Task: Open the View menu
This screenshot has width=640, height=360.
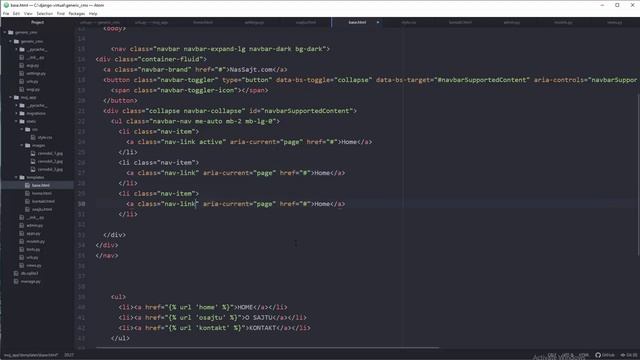Action: pos(28,13)
